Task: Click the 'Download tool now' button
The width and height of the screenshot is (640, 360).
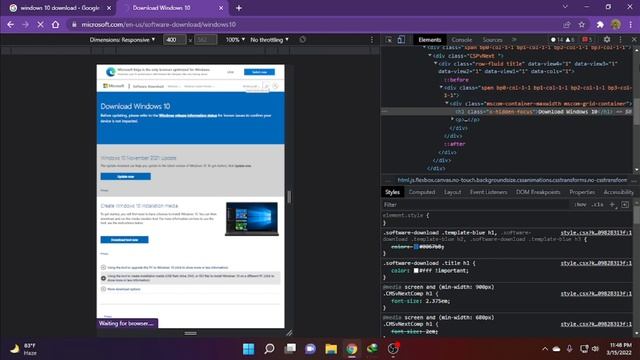Action: click(x=124, y=240)
